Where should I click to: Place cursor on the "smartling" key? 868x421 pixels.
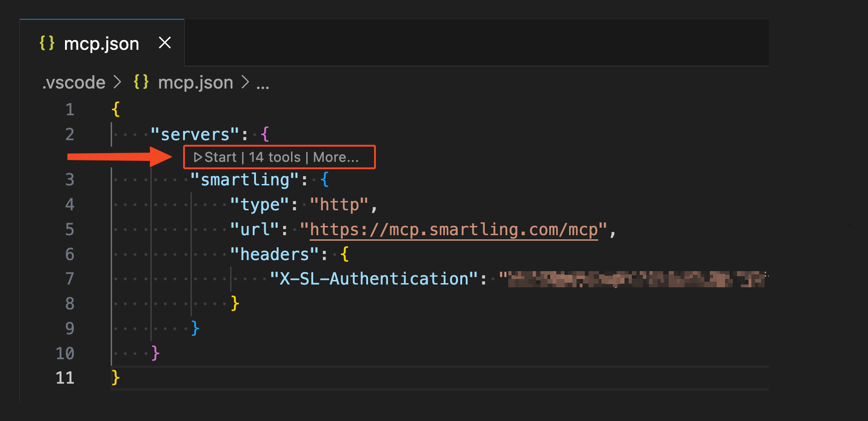tap(245, 179)
